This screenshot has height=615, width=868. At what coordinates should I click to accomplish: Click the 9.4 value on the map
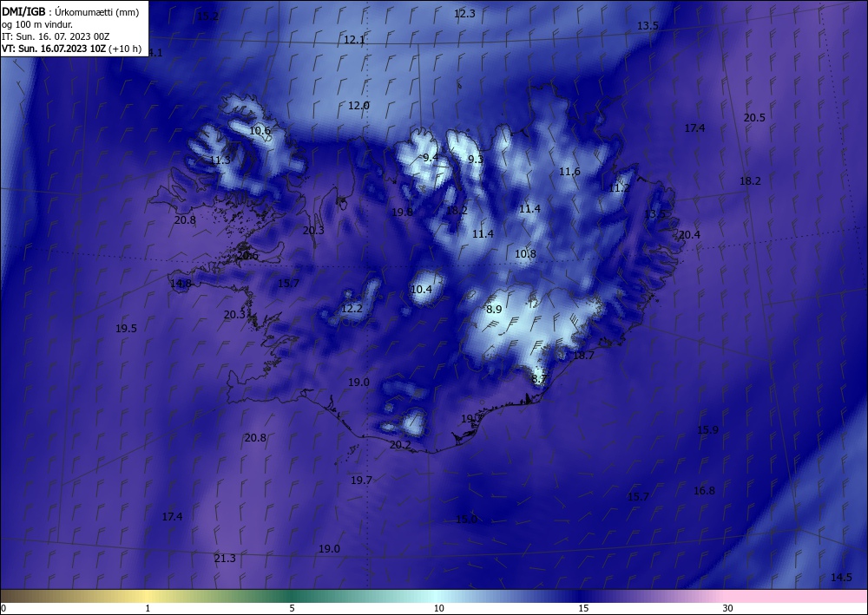tap(431, 158)
